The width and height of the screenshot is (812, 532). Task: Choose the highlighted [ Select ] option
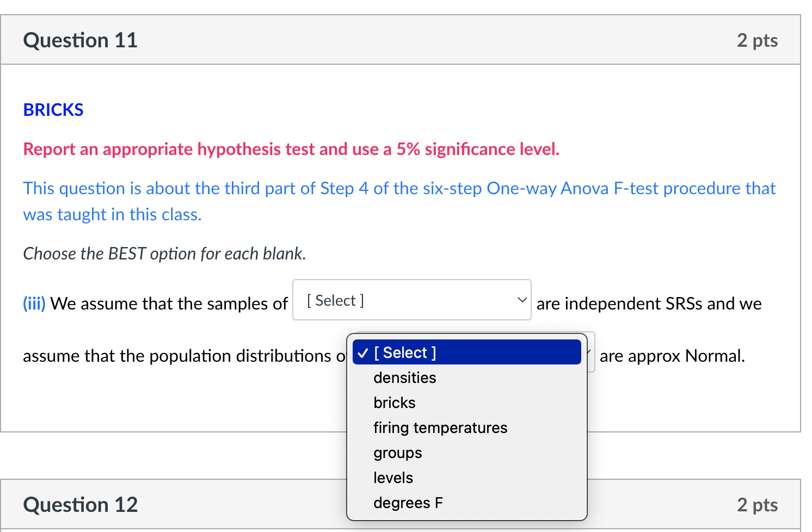point(467,352)
